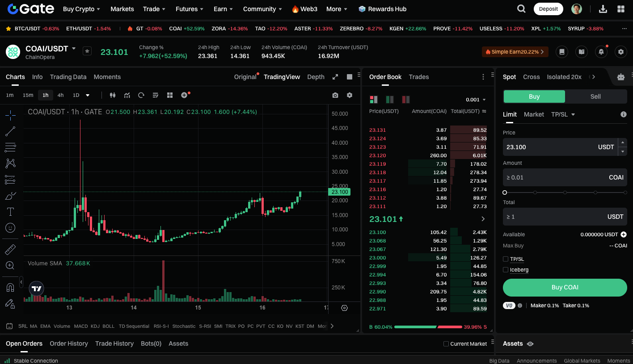Switch to the Trades tab
This screenshot has width=633, height=364.
(x=418, y=77)
